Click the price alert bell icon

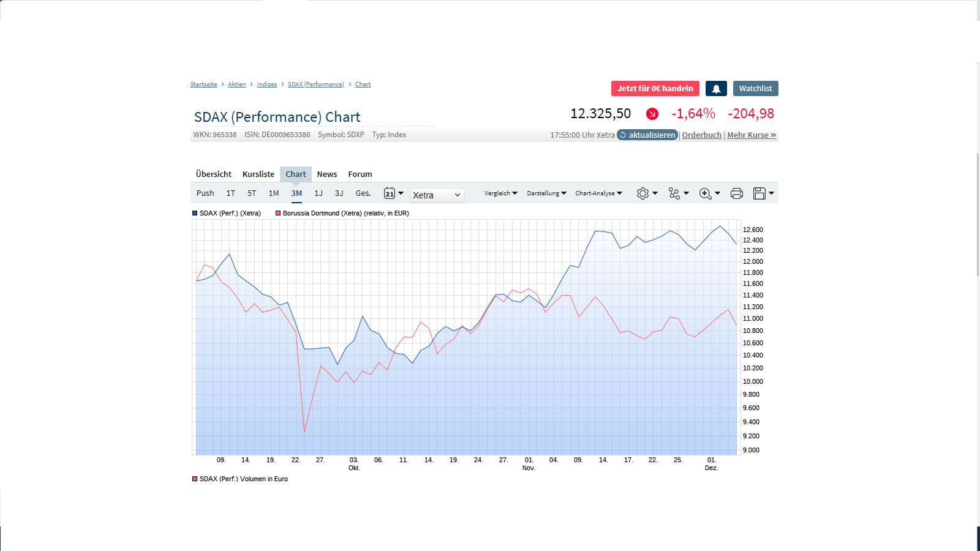(x=716, y=89)
